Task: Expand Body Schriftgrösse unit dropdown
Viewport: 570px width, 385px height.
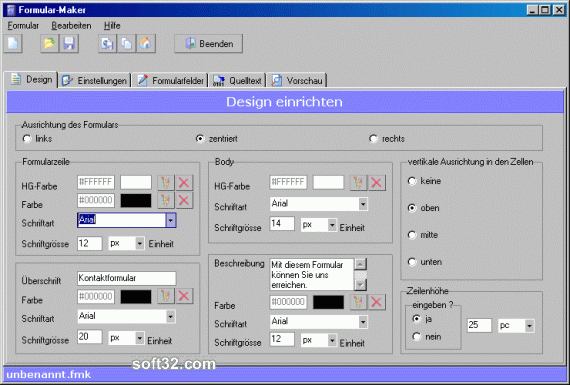Action: 332,225
